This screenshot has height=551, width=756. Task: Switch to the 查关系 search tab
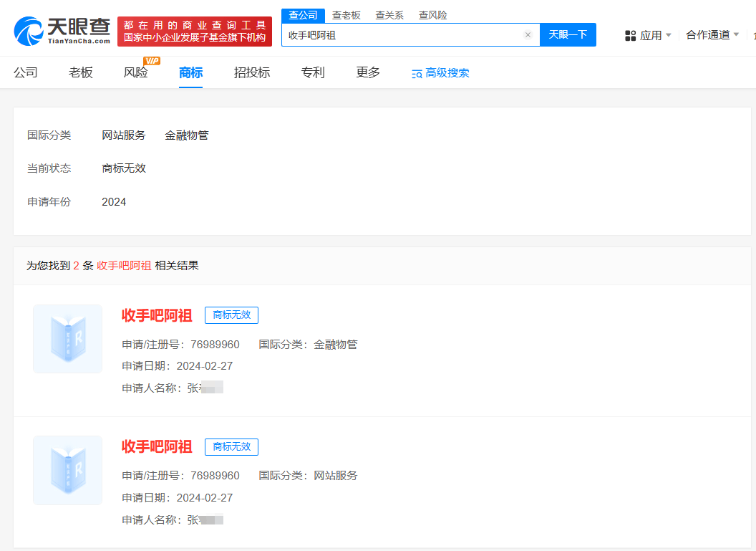coord(389,15)
